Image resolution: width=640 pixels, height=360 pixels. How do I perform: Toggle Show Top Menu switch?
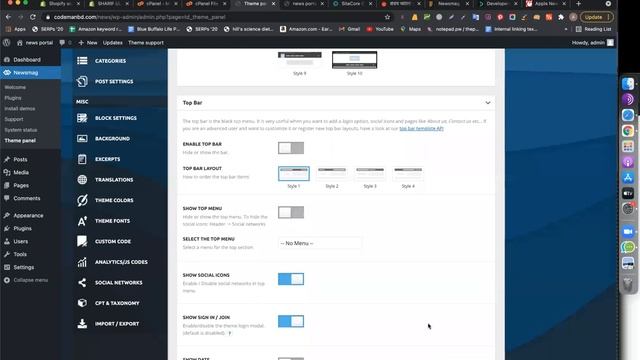click(291, 212)
